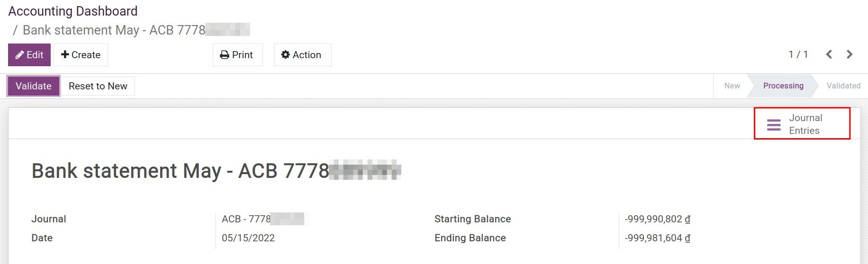
Task: Click the Starting Balance amount
Action: click(x=657, y=219)
